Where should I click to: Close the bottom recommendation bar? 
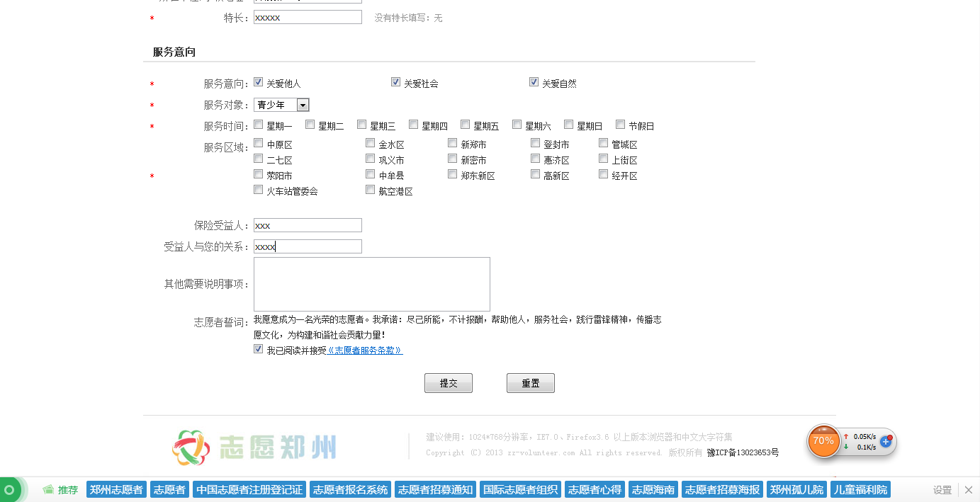pos(969,490)
